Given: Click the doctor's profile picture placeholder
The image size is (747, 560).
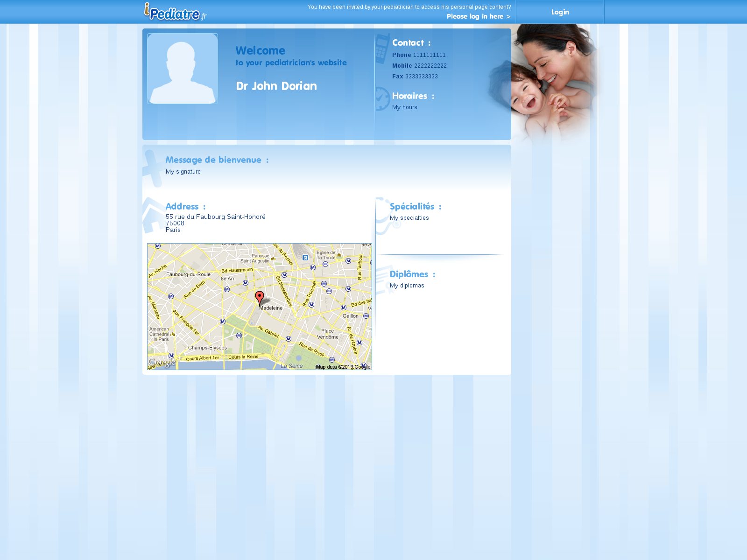Looking at the screenshot, I should click(x=183, y=69).
